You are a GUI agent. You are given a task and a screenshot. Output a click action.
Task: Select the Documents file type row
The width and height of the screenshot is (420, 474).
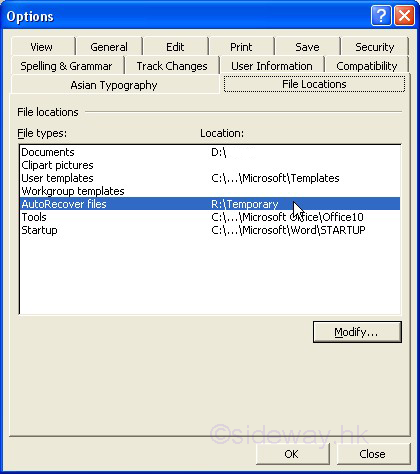tap(210, 152)
